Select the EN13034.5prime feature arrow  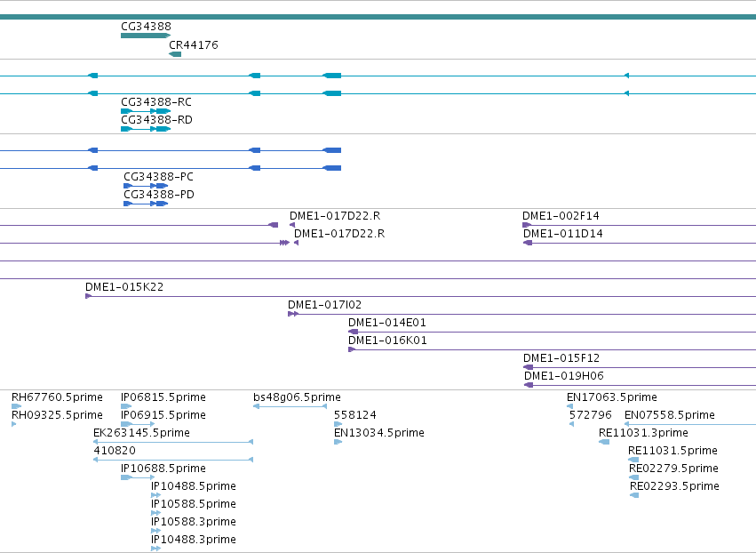338,442
